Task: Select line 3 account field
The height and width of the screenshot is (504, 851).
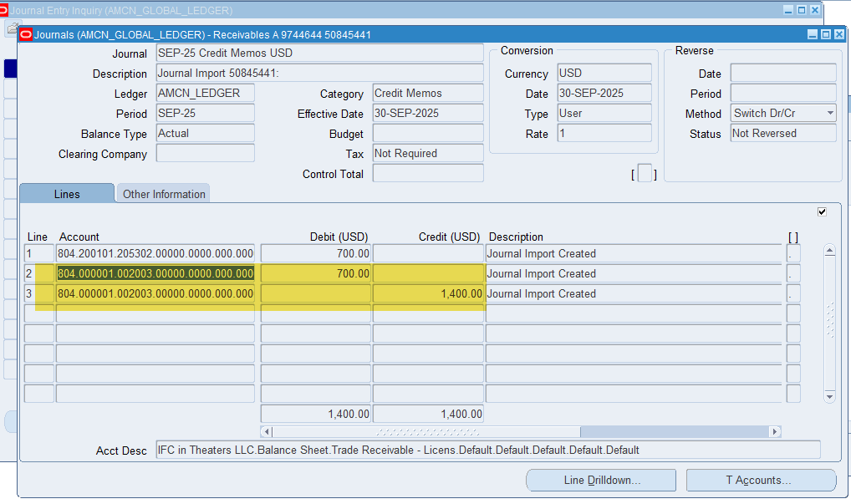Action: coord(155,293)
